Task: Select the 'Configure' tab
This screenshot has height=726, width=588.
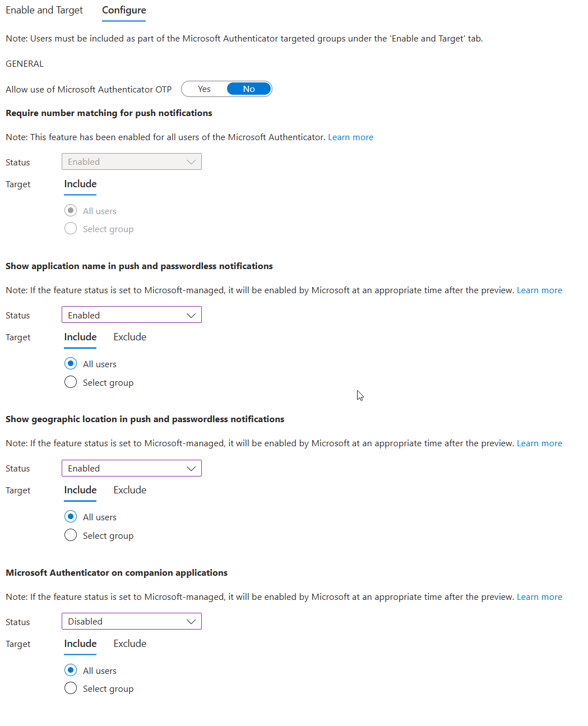Action: 123,10
